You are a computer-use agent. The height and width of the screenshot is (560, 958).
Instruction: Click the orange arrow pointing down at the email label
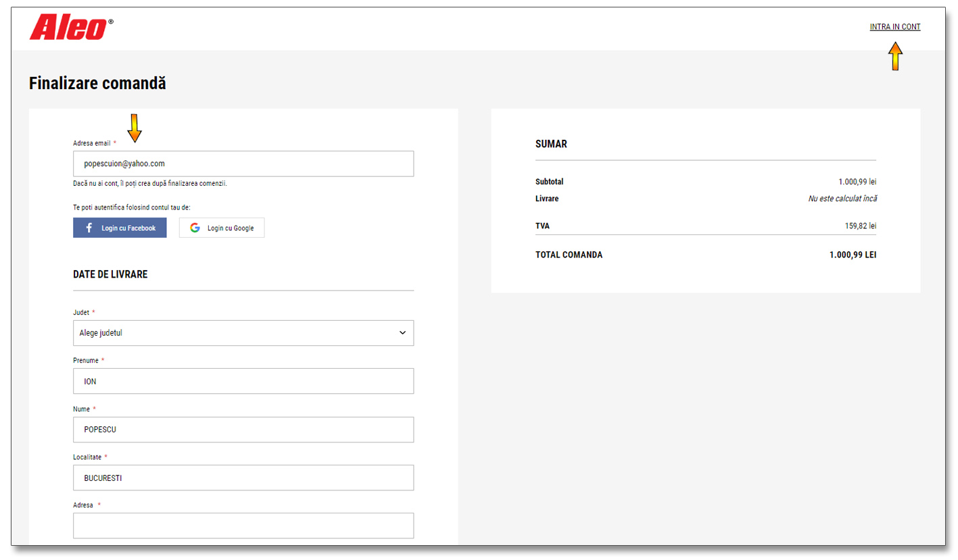pos(135,128)
